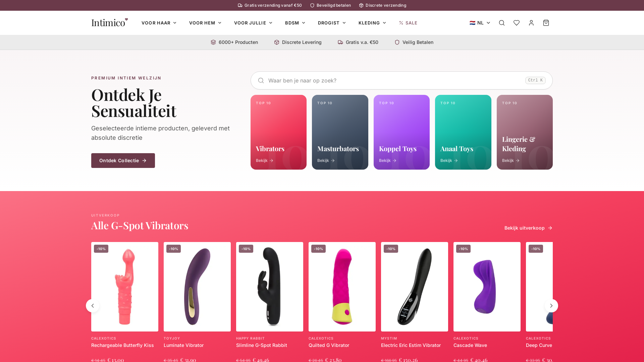Focus the 'Waar ben je naar op zoek?' field

(401, 80)
